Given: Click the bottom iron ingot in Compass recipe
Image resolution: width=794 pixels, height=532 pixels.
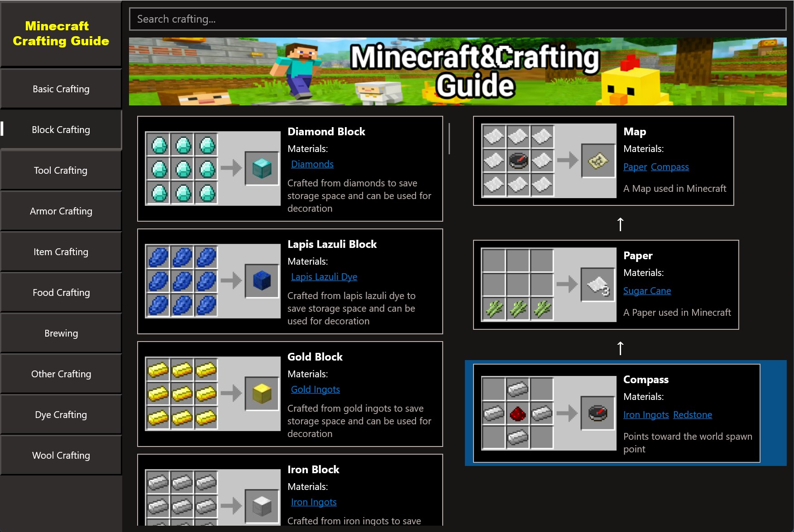Looking at the screenshot, I should [518, 437].
